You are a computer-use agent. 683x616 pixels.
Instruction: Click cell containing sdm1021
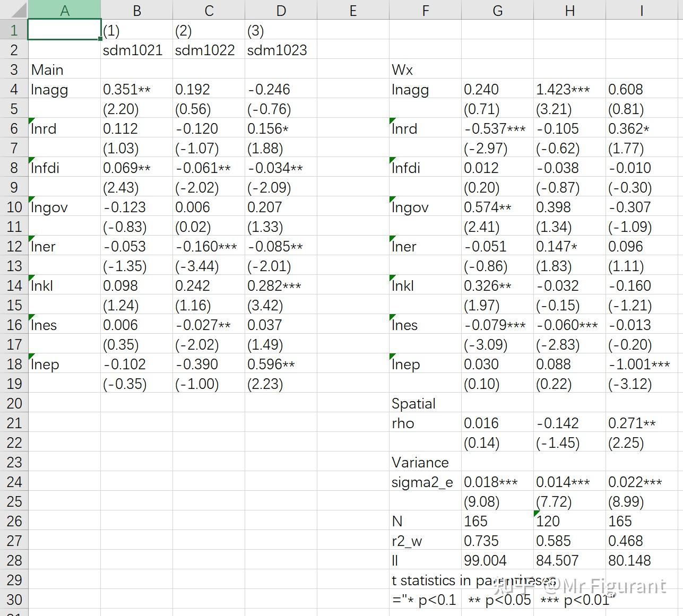click(136, 49)
